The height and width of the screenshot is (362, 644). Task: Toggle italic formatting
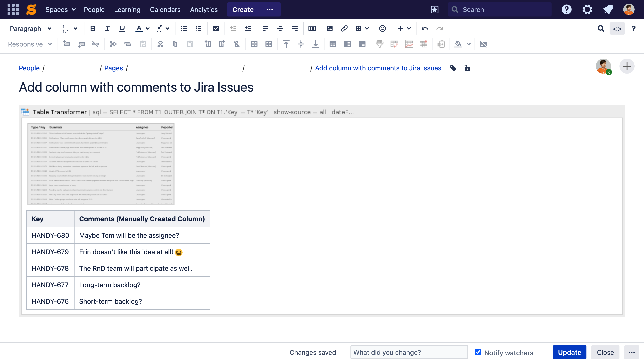coord(107,28)
